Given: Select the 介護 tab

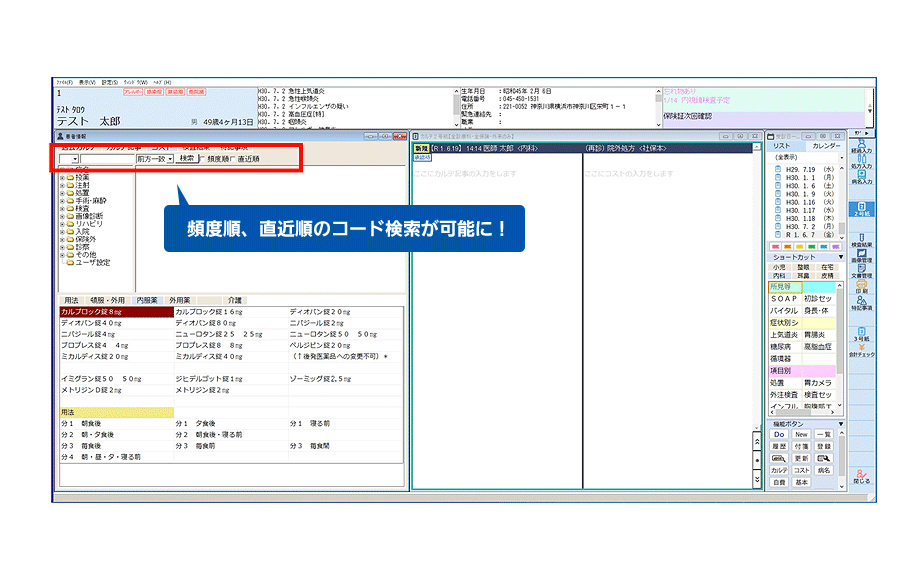Looking at the screenshot, I should pyautogui.click(x=235, y=300).
